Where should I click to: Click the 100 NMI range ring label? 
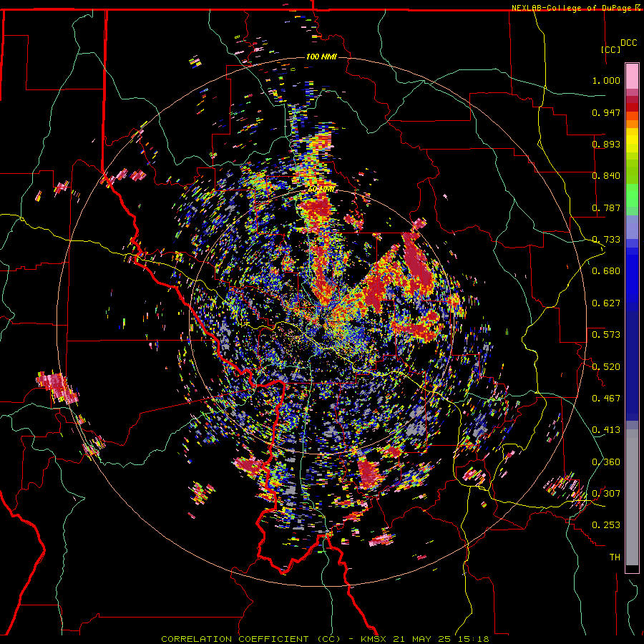[x=321, y=57]
